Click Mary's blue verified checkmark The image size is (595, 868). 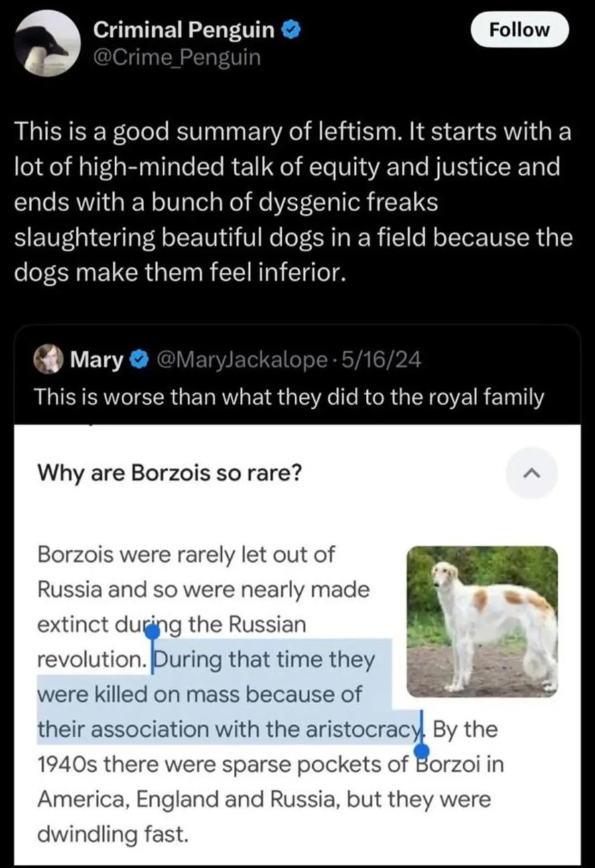coord(139,359)
